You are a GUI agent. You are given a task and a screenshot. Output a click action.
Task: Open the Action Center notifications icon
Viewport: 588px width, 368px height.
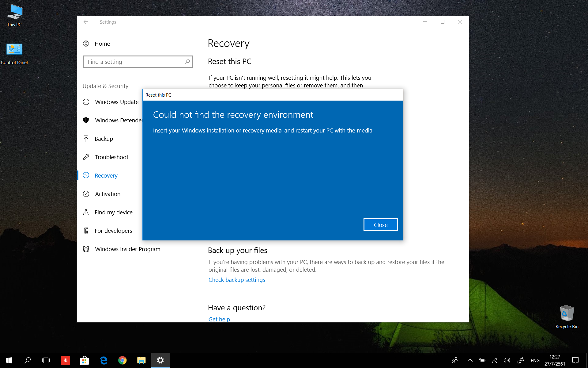[575, 360]
